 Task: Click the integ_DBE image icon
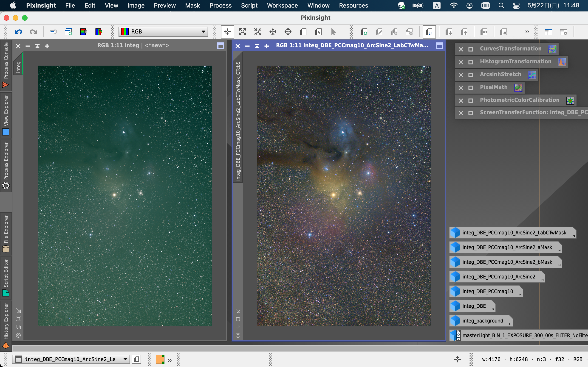(474, 306)
